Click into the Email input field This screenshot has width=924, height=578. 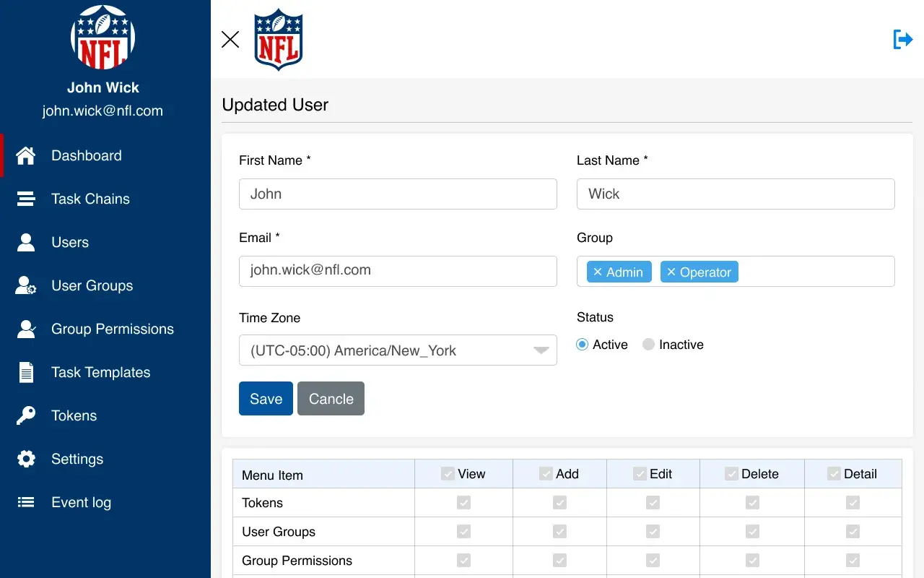[398, 271]
